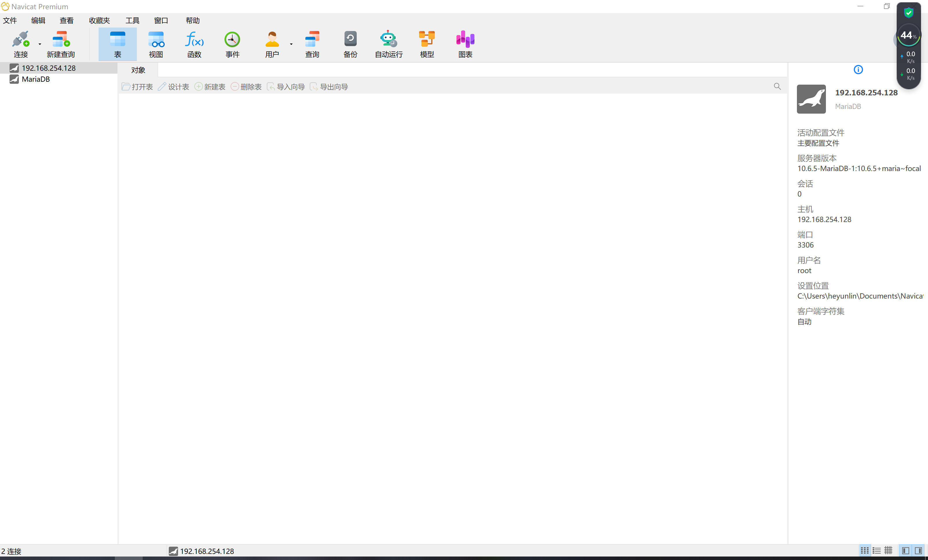Click the 导入向导 button
The image size is (928, 560).
(x=286, y=87)
